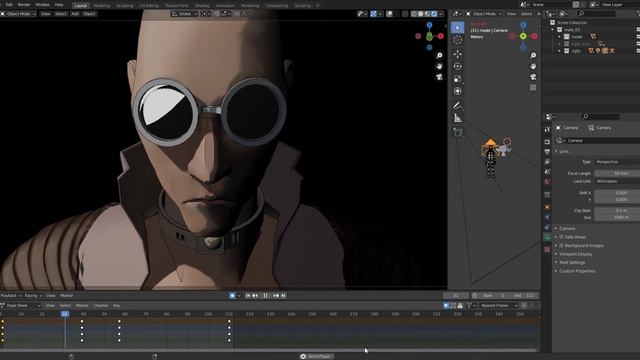Open camera Type Perspective dropdown
This screenshot has width=640, height=360.
pos(617,162)
